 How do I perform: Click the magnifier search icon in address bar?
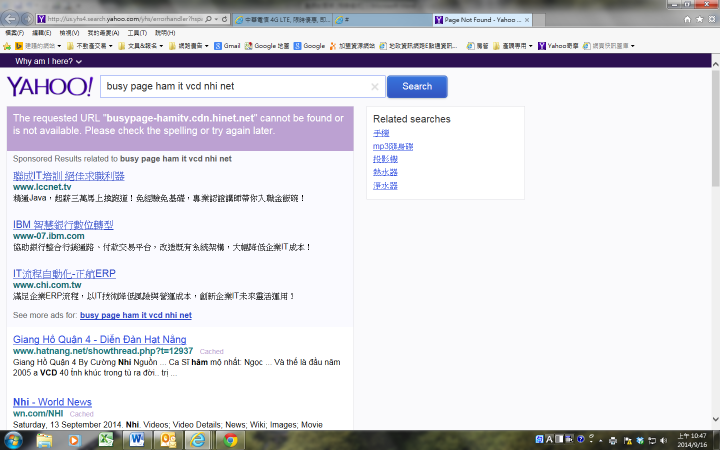pos(208,19)
